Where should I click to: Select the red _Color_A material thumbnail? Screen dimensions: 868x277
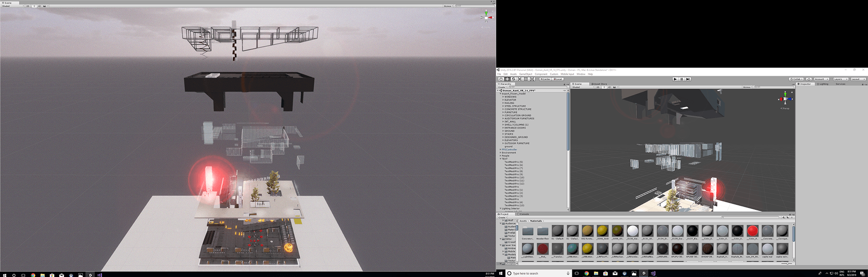point(752,232)
